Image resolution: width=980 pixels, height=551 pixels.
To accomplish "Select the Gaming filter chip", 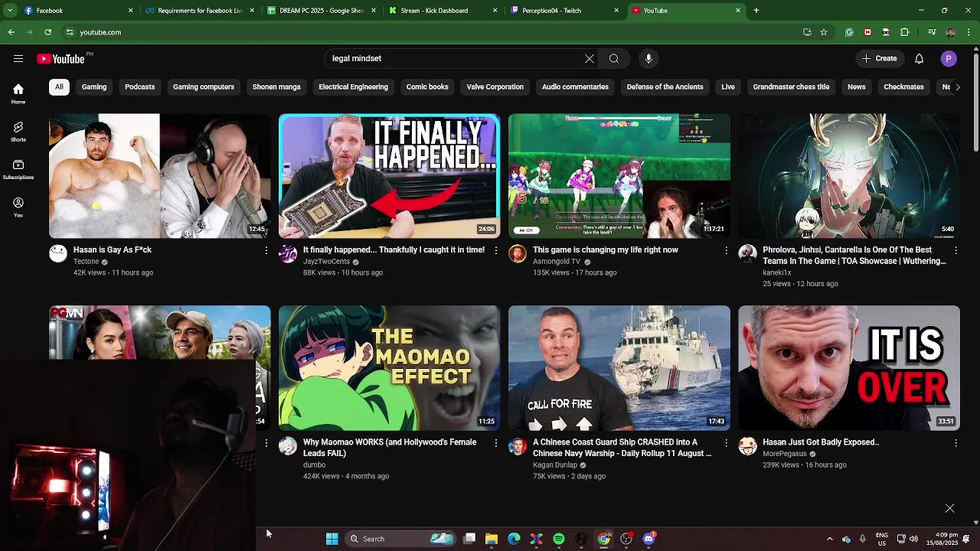I will (x=94, y=86).
